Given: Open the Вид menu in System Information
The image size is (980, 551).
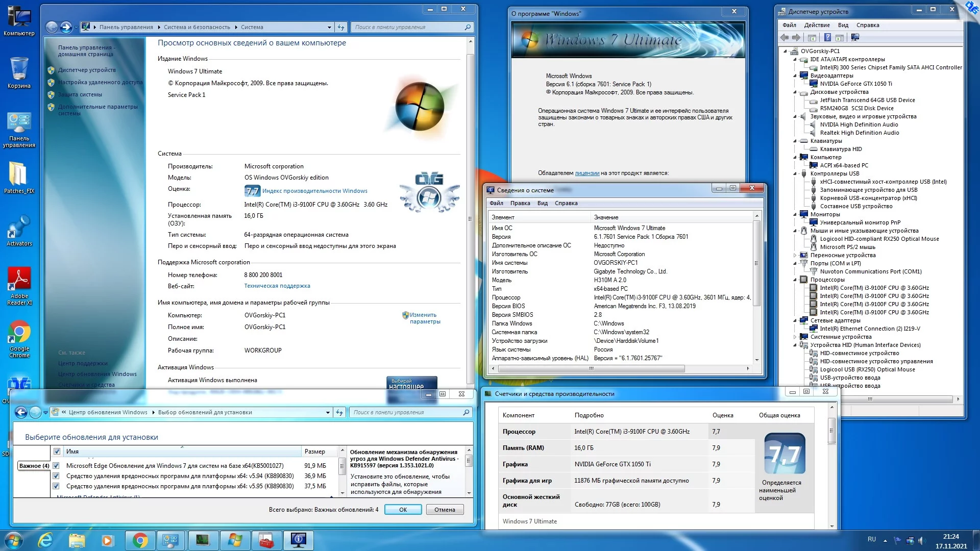Looking at the screenshot, I should (542, 203).
